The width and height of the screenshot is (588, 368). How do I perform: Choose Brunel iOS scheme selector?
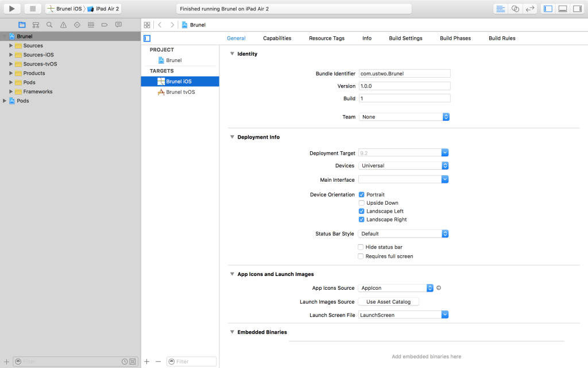tap(65, 9)
